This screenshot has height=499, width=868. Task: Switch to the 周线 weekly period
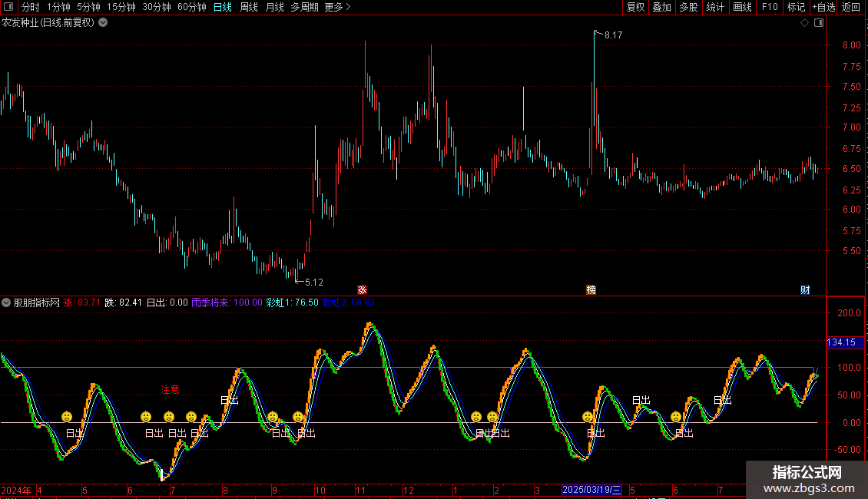pyautogui.click(x=249, y=7)
